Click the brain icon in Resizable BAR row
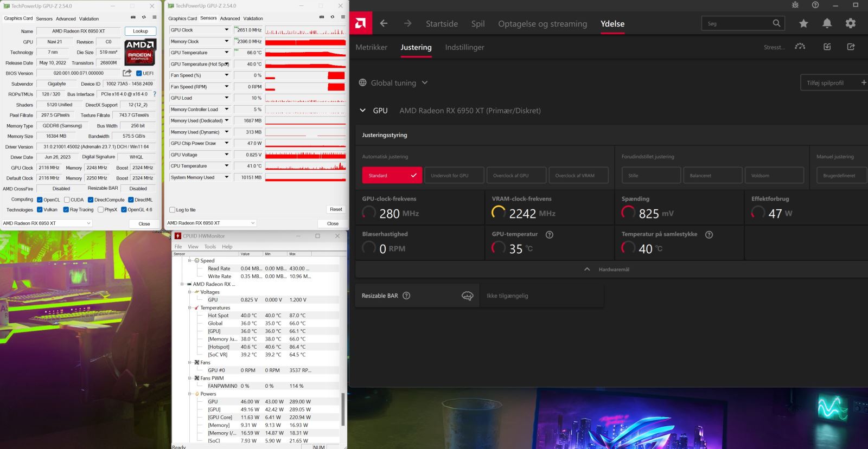The image size is (868, 449). click(x=467, y=296)
